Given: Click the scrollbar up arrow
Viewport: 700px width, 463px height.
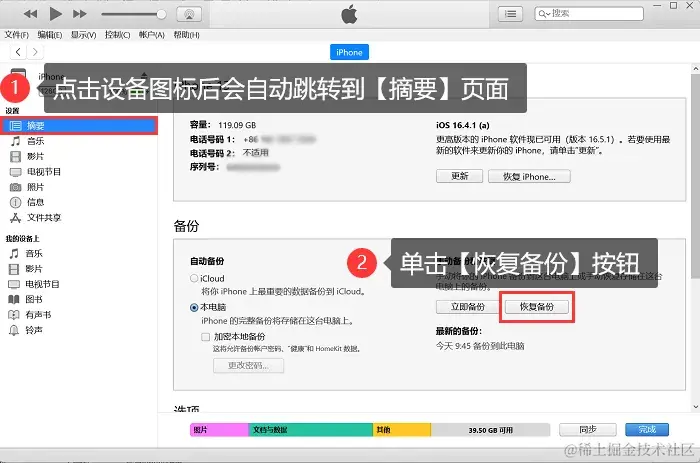Looking at the screenshot, I should pos(696,69).
